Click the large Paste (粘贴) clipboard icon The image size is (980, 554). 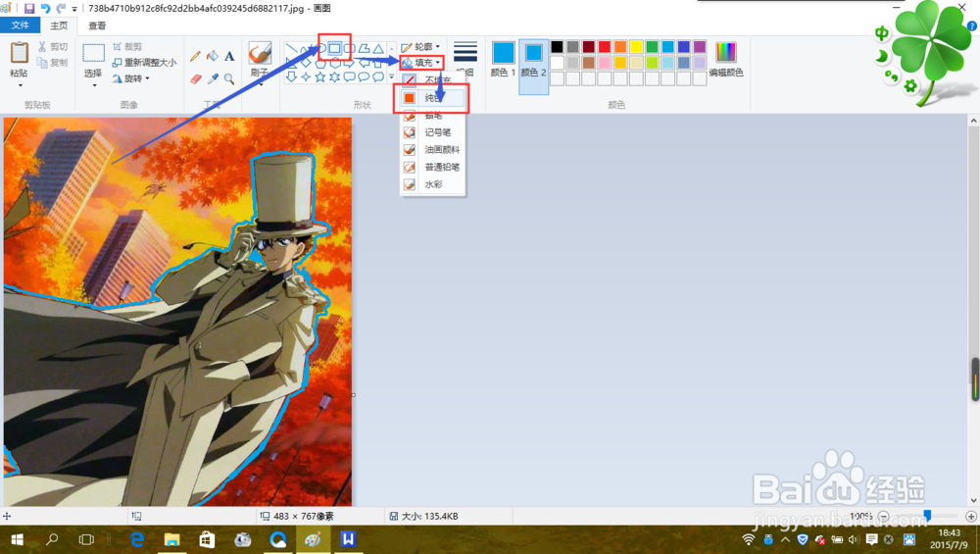click(20, 53)
